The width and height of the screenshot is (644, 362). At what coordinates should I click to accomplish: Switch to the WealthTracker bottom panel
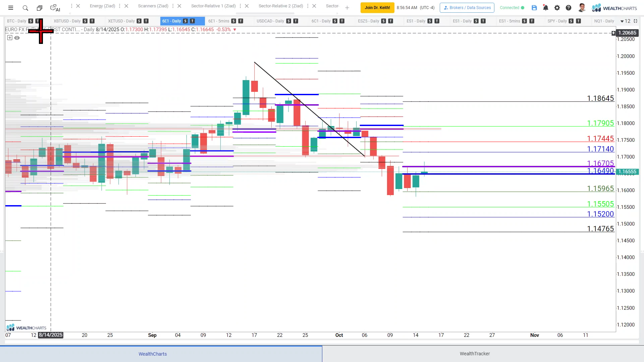[x=475, y=354]
